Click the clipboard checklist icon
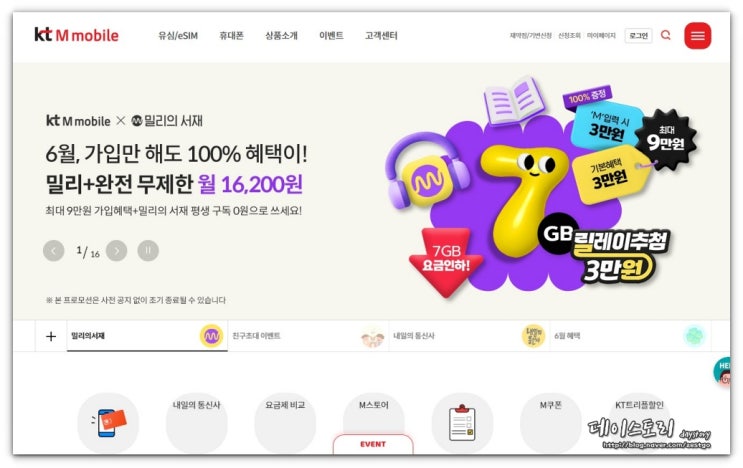743x468 pixels. pos(462,423)
